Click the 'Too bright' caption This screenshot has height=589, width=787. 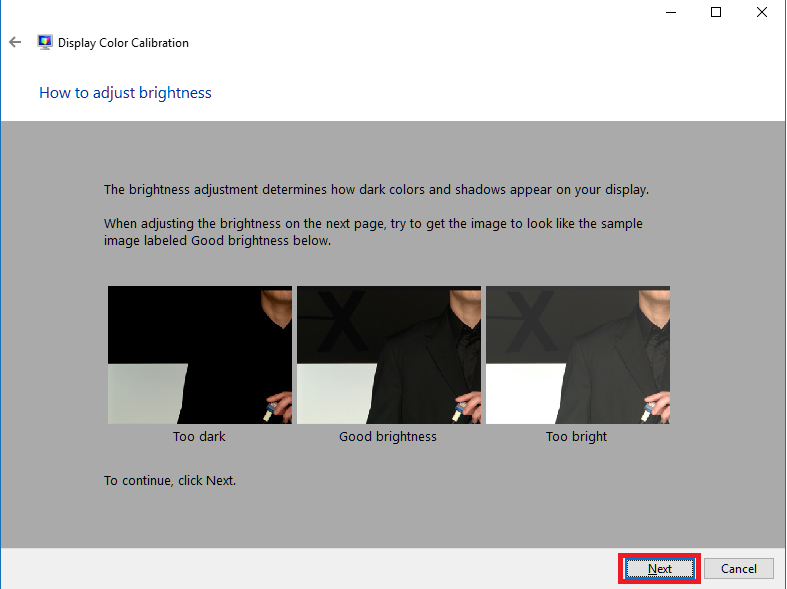coord(577,436)
